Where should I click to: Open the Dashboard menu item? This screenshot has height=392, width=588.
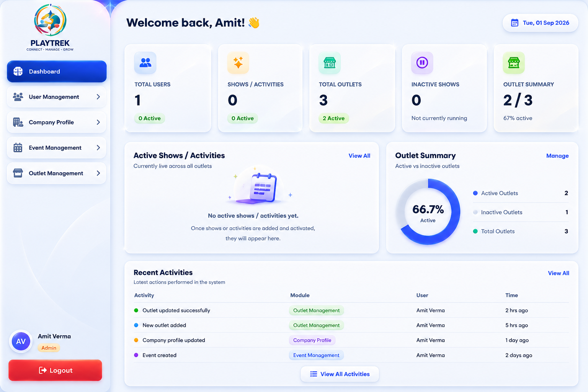coord(57,72)
